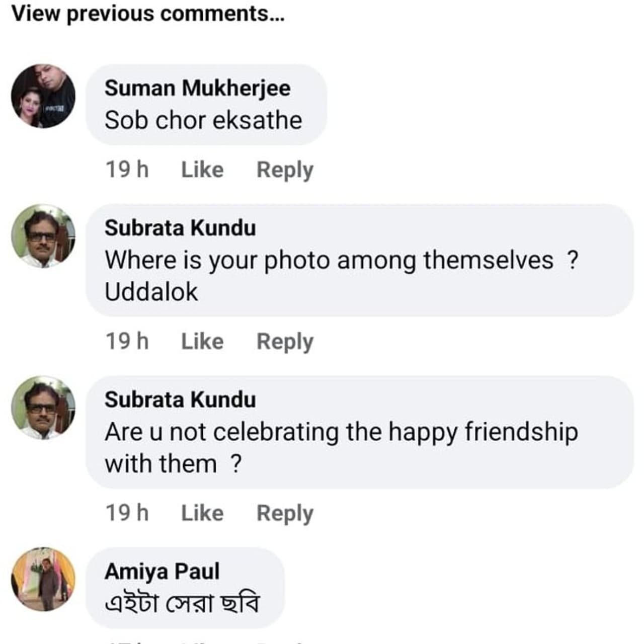This screenshot has height=644, width=644.
Task: Open Suman Mukherjee's profile picture
Action: click(x=43, y=96)
